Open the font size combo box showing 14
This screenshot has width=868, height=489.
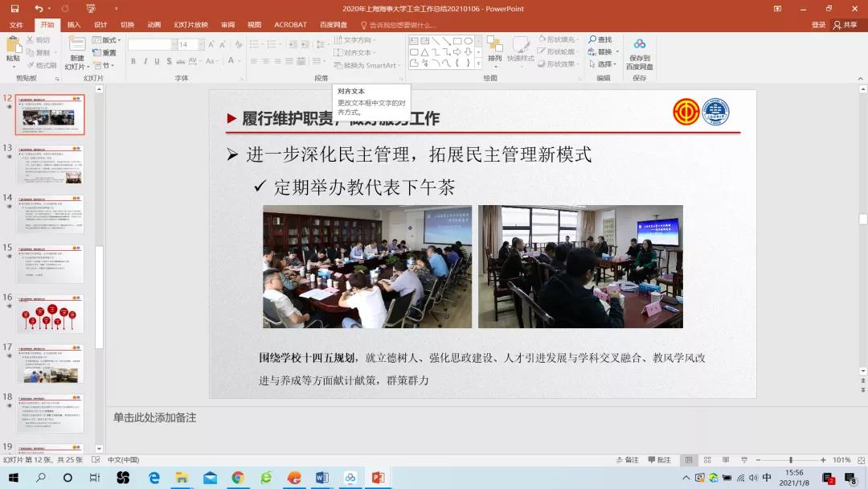191,44
